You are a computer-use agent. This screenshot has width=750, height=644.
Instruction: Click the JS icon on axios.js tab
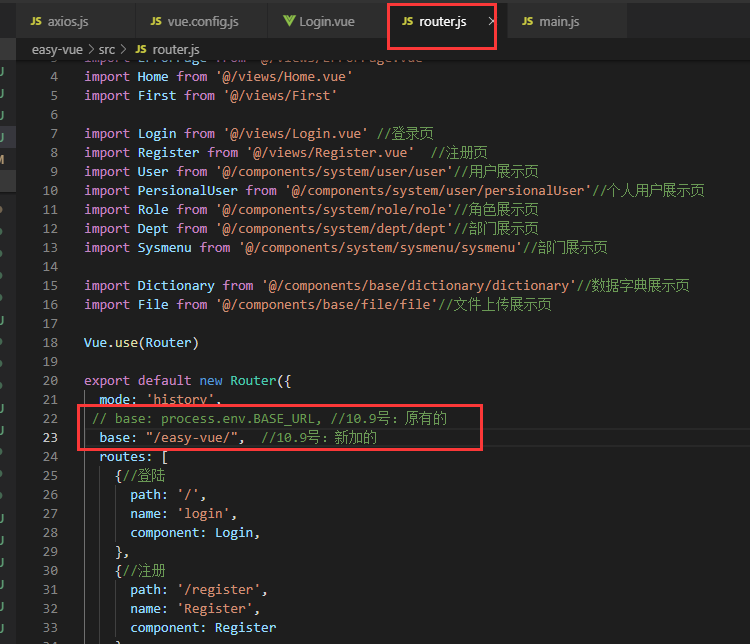[x=36, y=22]
